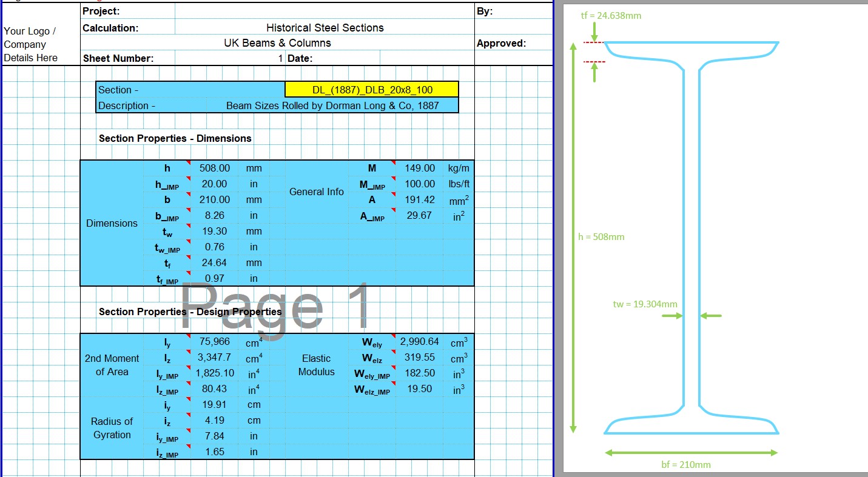Viewport: 868px width, 477px height.
Task: Select the iy_IMP value 7.84 cell
Action: pyautogui.click(x=215, y=436)
